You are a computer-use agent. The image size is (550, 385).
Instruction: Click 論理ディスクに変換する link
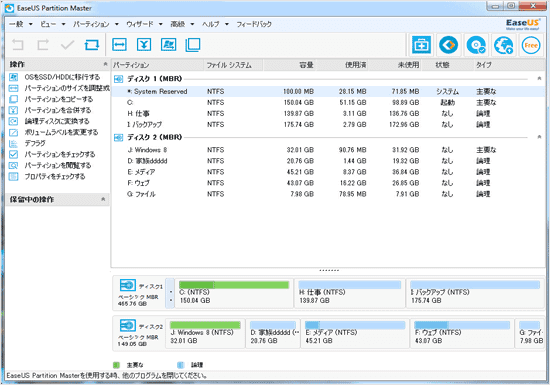point(57,121)
